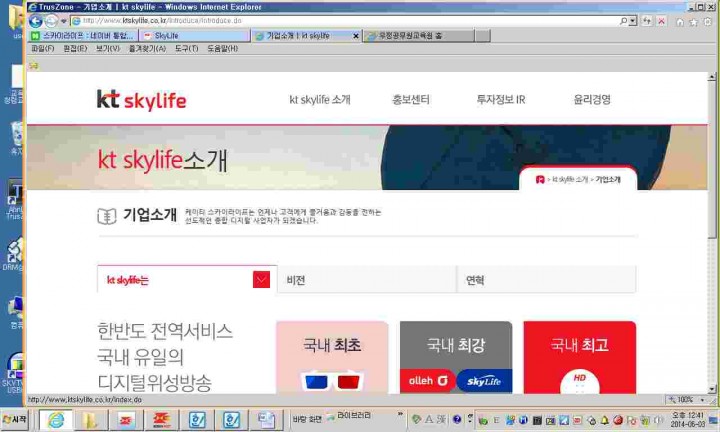Screen dimensions: 720x432
Task: Click the blue help question-mark taskbar icon
Action: click(456, 419)
